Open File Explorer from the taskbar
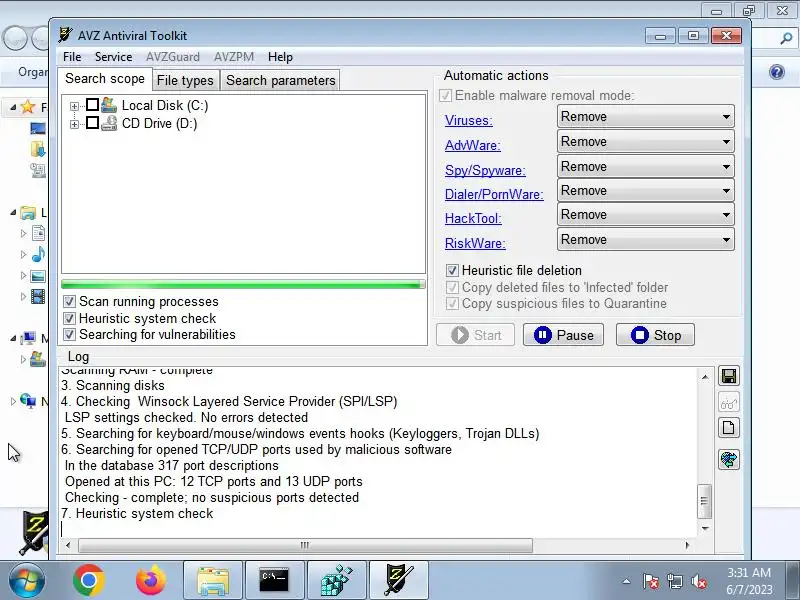This screenshot has height=600, width=800. tap(213, 580)
